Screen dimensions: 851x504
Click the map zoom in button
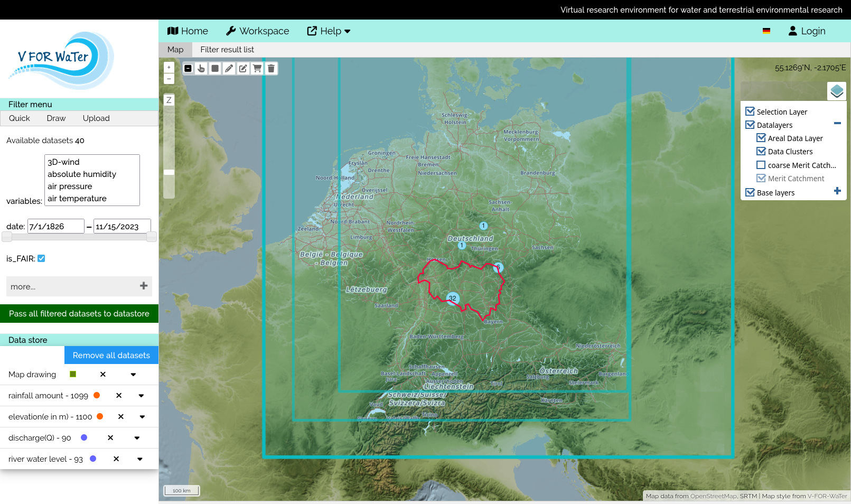coord(169,68)
